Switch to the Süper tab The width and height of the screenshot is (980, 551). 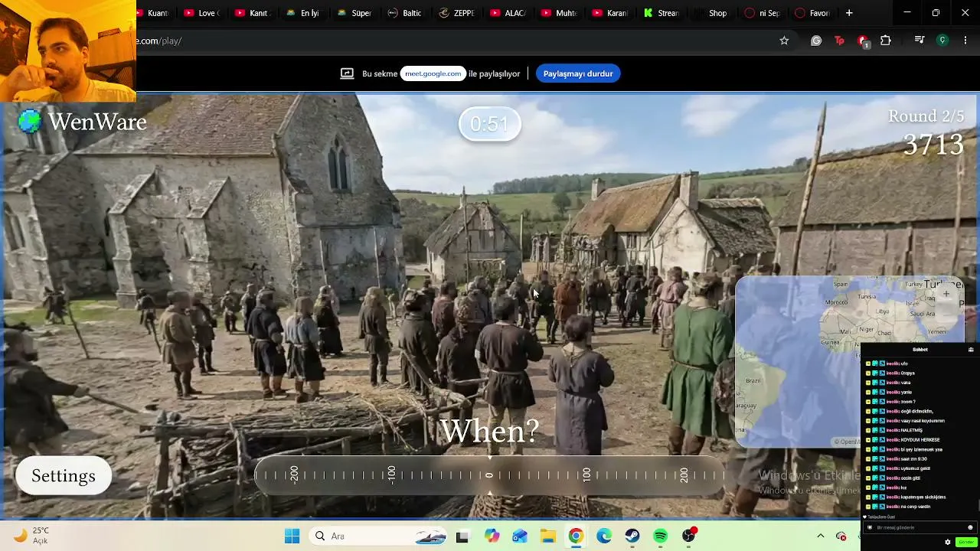354,13
